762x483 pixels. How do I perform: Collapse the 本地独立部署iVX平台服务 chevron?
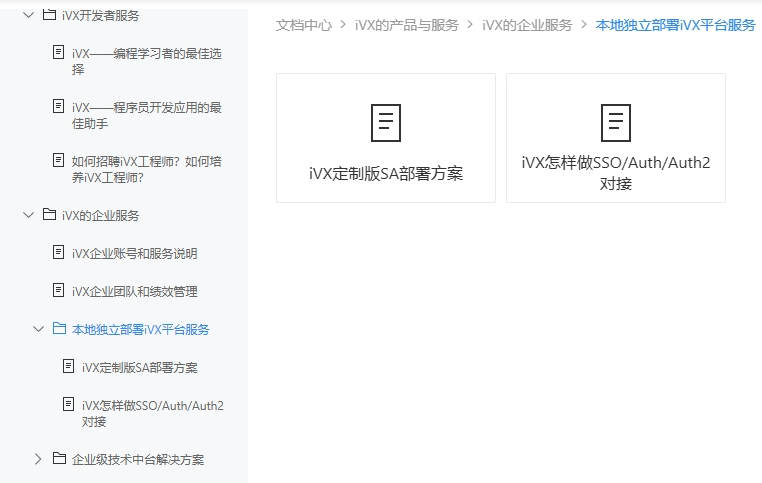38,329
